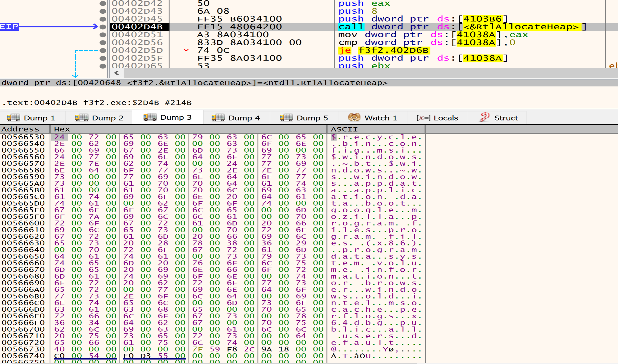Viewport: 618px width, 364px height.
Task: Click the Dump 1 tab icon
Action: 13,117
